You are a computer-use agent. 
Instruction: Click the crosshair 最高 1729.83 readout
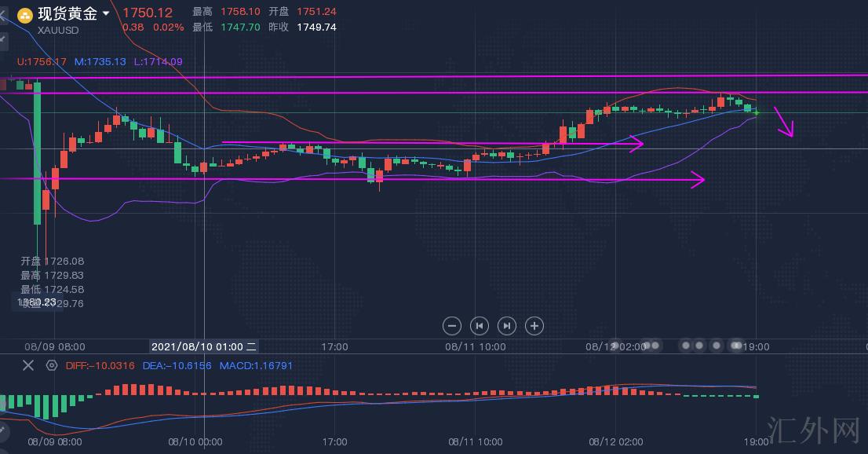pyautogui.click(x=53, y=276)
